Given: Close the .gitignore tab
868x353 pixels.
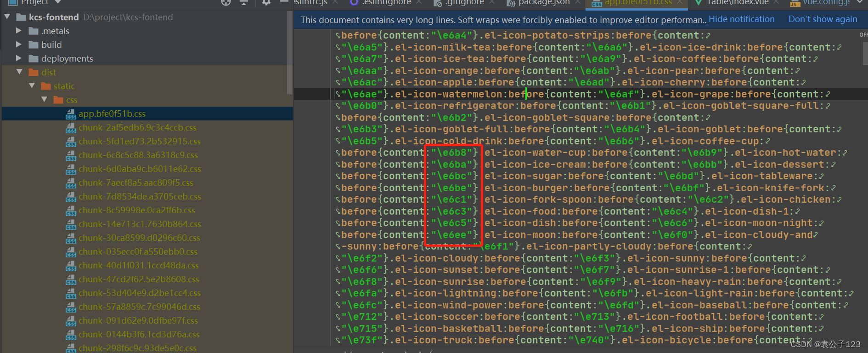Looking at the screenshot, I should coord(492,2).
